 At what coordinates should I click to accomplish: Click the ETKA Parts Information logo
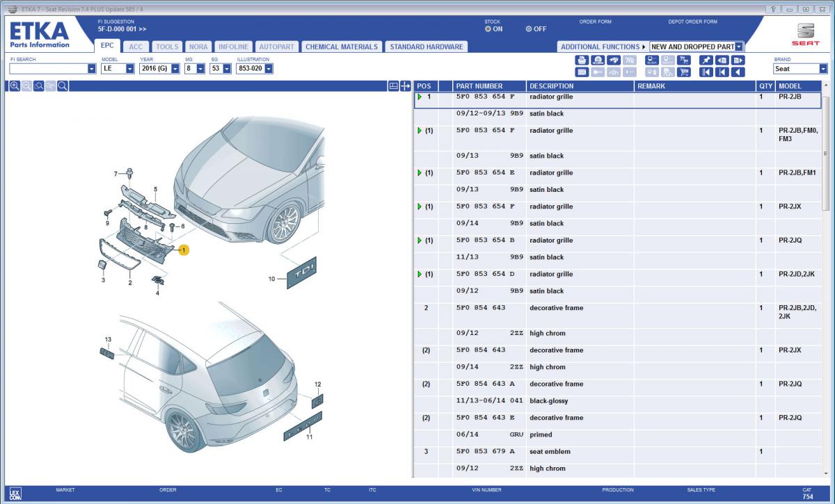point(40,35)
